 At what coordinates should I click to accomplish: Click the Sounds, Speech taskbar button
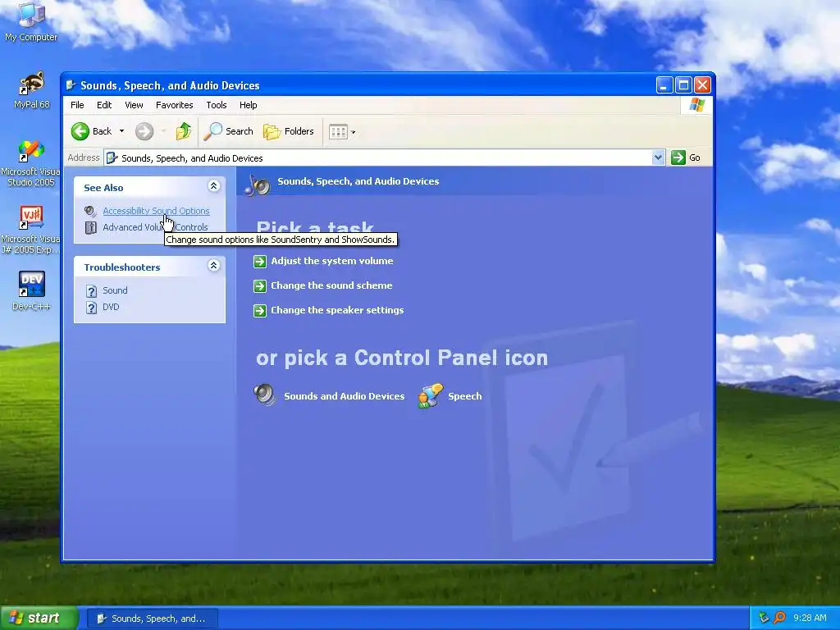point(152,619)
